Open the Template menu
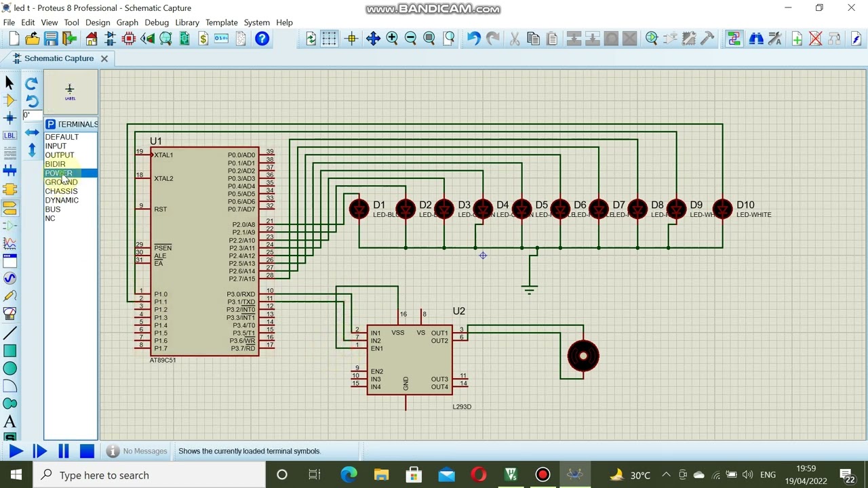The width and height of the screenshot is (868, 488). click(222, 22)
